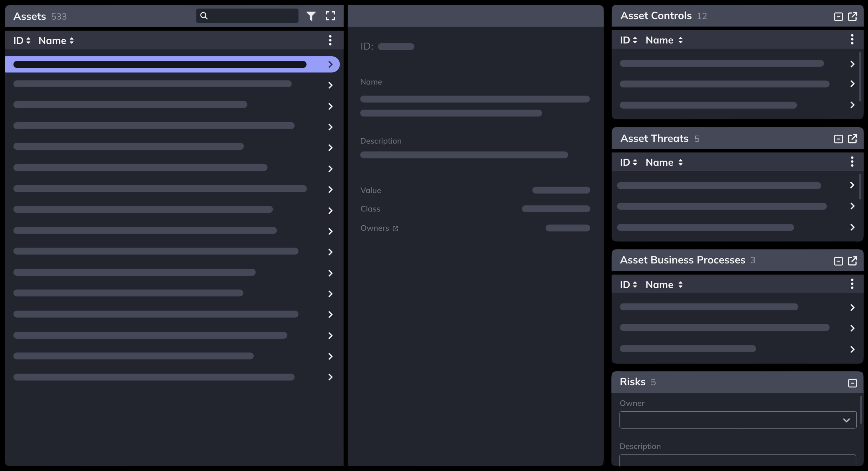The height and width of the screenshot is (471, 868).
Task: Click the filter icon in Assets header
Action: (311, 16)
